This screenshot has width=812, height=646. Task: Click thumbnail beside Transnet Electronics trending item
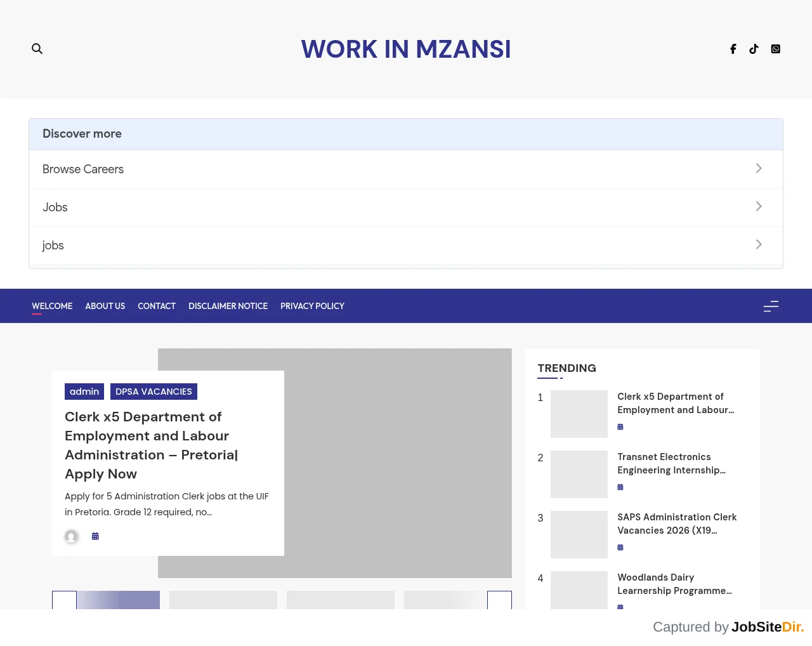pyautogui.click(x=579, y=474)
